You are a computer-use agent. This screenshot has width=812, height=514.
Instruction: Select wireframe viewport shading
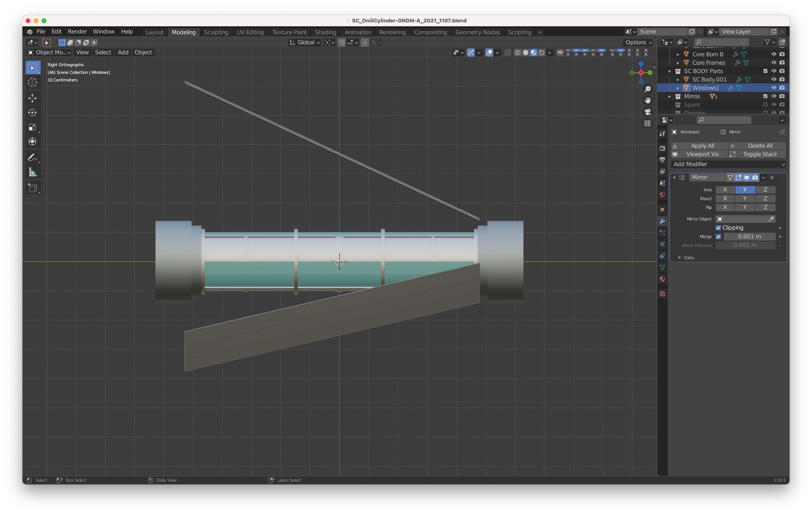click(517, 52)
